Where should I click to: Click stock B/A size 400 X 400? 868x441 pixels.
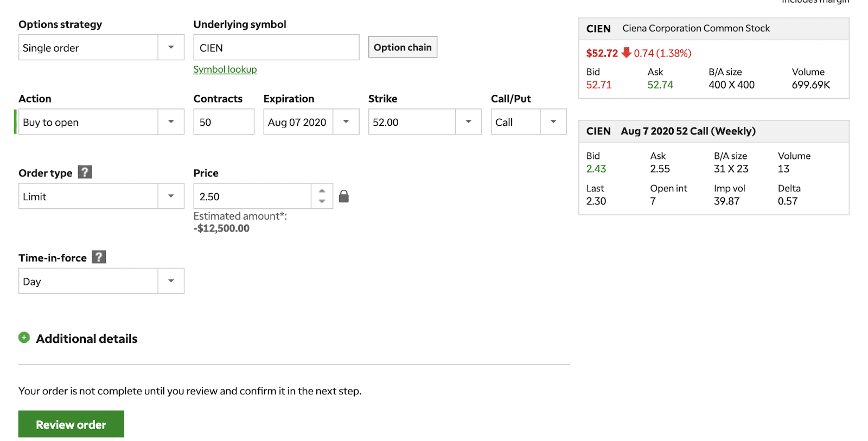pyautogui.click(x=732, y=85)
